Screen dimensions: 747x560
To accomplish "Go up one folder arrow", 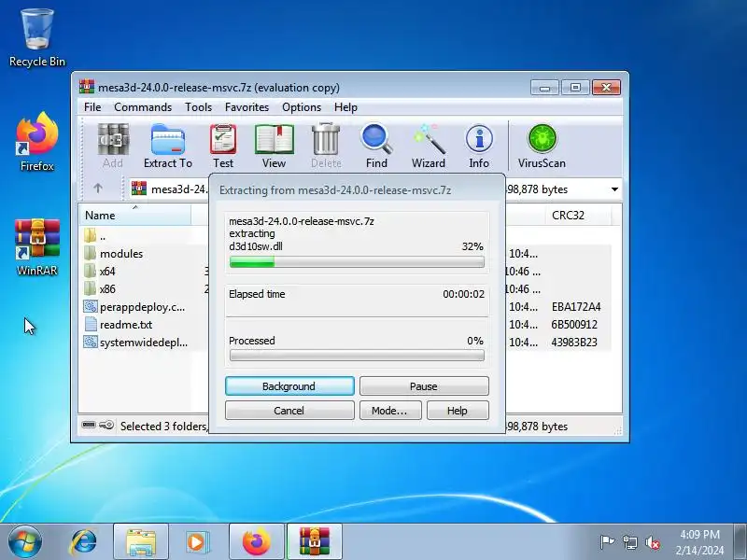I will (x=98, y=189).
